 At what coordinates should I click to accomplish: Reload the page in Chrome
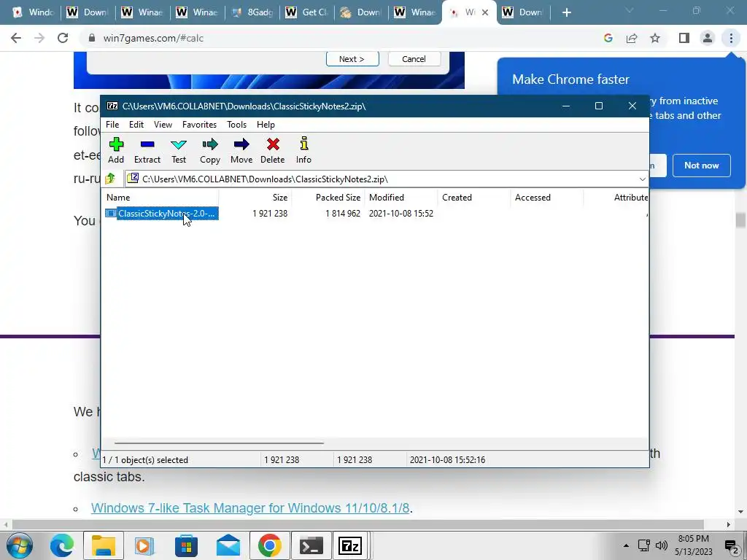point(63,38)
